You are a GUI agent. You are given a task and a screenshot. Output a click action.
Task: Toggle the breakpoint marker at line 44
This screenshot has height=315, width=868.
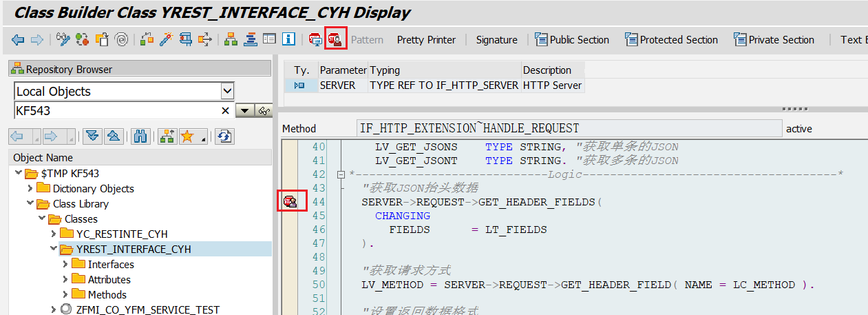click(290, 201)
